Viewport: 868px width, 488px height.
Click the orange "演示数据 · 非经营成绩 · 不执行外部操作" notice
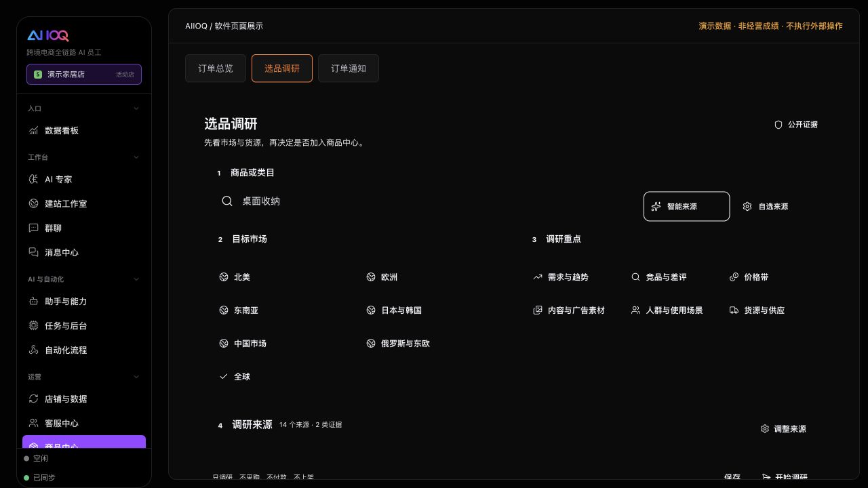pos(771,26)
